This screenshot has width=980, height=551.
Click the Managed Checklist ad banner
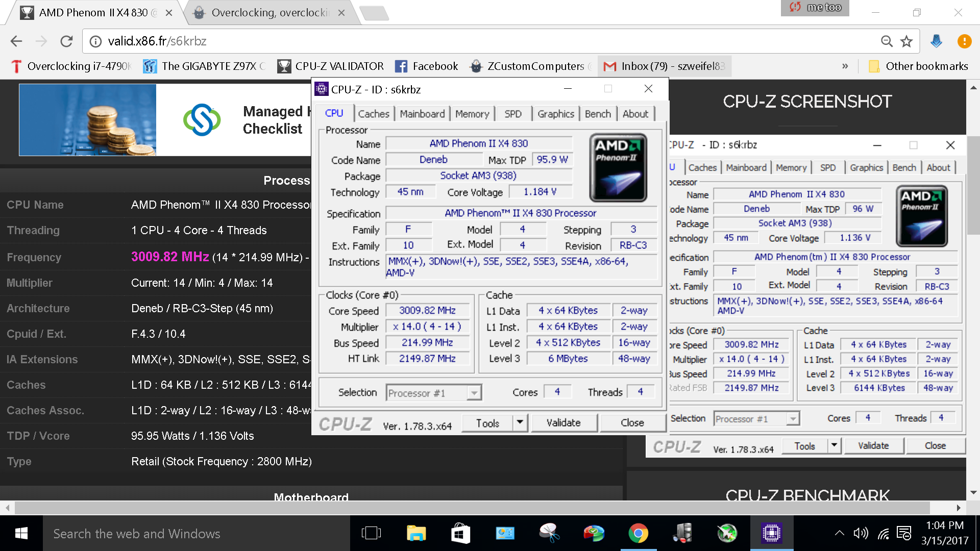165,120
